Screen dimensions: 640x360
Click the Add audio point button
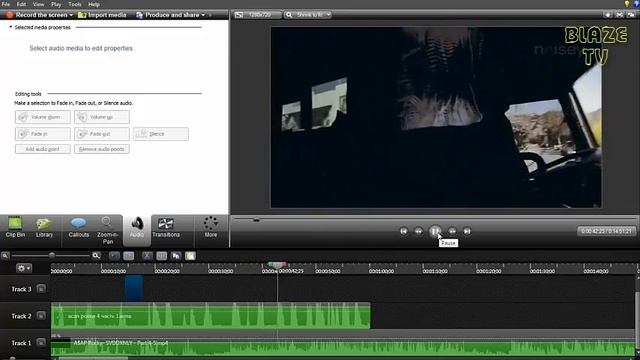coord(43,149)
